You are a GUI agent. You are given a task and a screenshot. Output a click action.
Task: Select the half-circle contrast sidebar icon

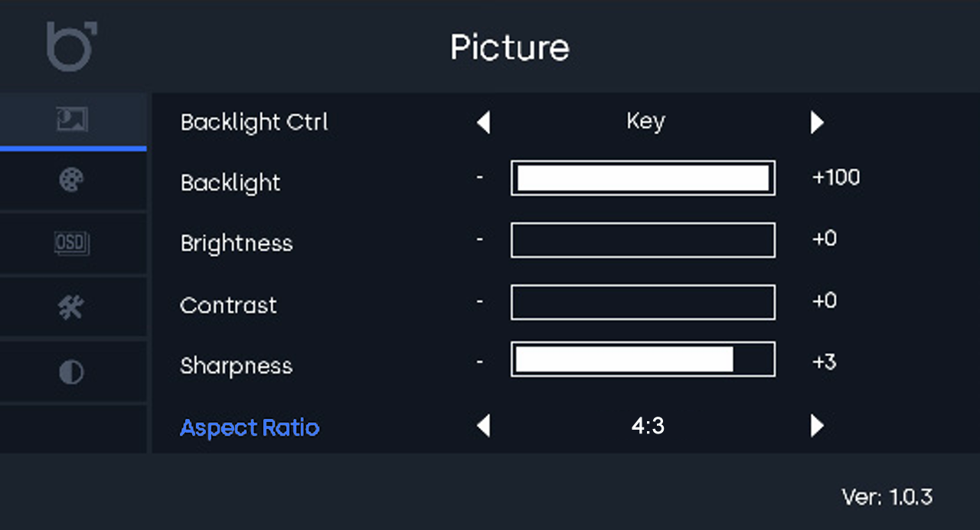[x=71, y=372]
